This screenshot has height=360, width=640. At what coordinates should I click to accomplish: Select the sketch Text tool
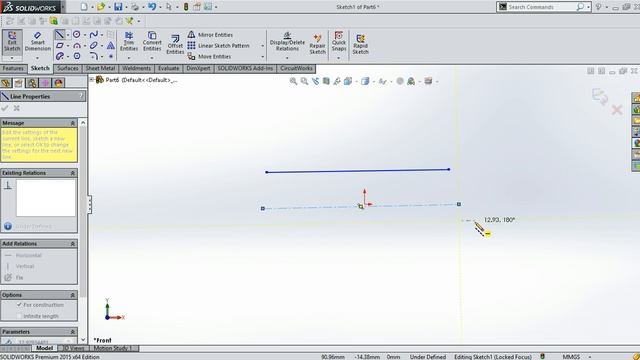point(111,46)
